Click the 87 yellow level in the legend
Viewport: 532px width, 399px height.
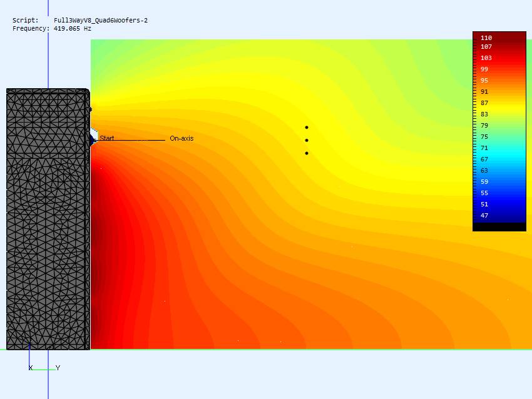(484, 103)
